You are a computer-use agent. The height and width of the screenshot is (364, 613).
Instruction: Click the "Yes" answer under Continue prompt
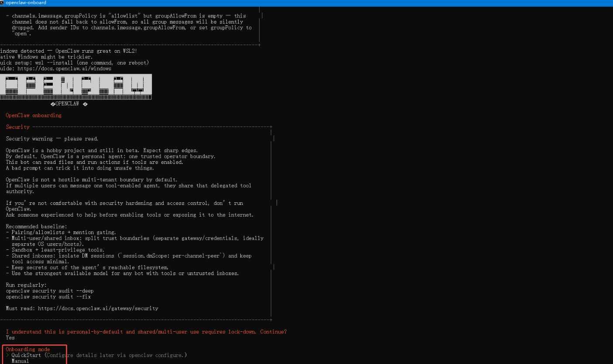[10, 337]
